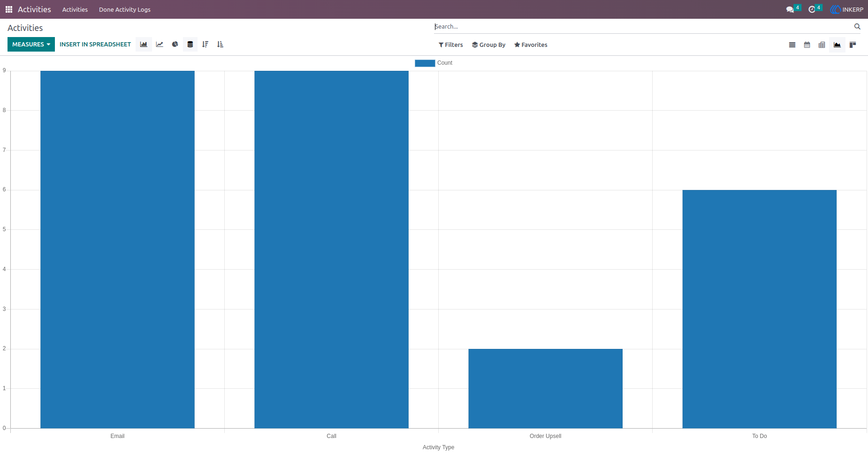Viewport: 868px width, 453px height.
Task: Open the kanban-style activity view
Action: [853, 45]
